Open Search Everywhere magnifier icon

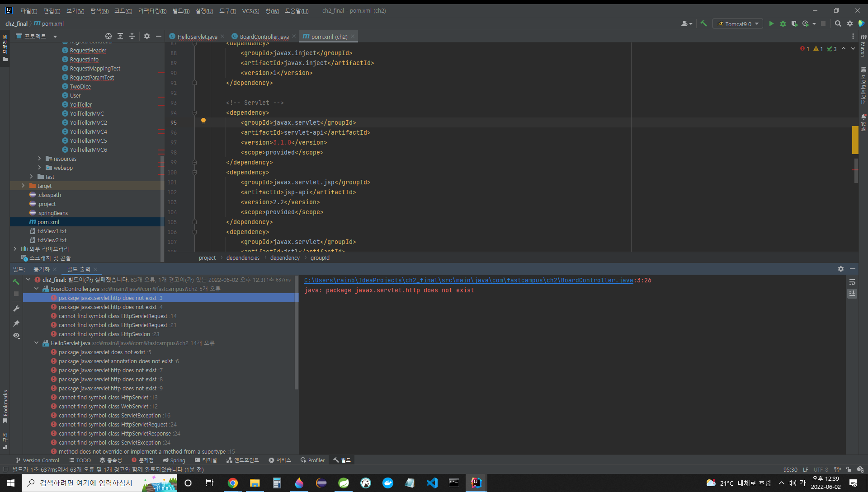(x=838, y=24)
